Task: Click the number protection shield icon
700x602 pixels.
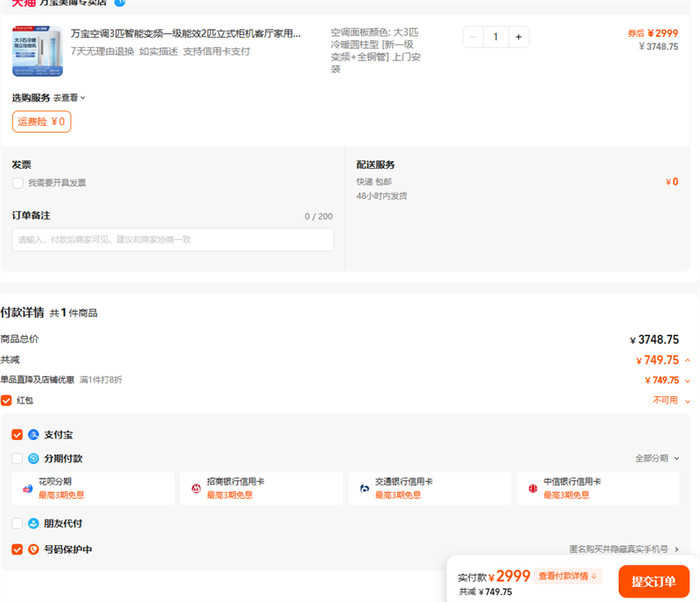Action: pyautogui.click(x=33, y=549)
